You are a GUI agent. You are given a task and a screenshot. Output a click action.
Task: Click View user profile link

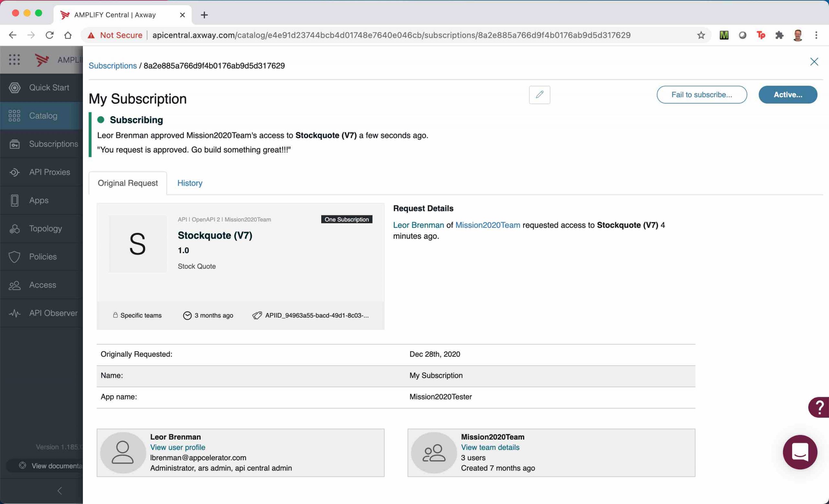tap(178, 447)
